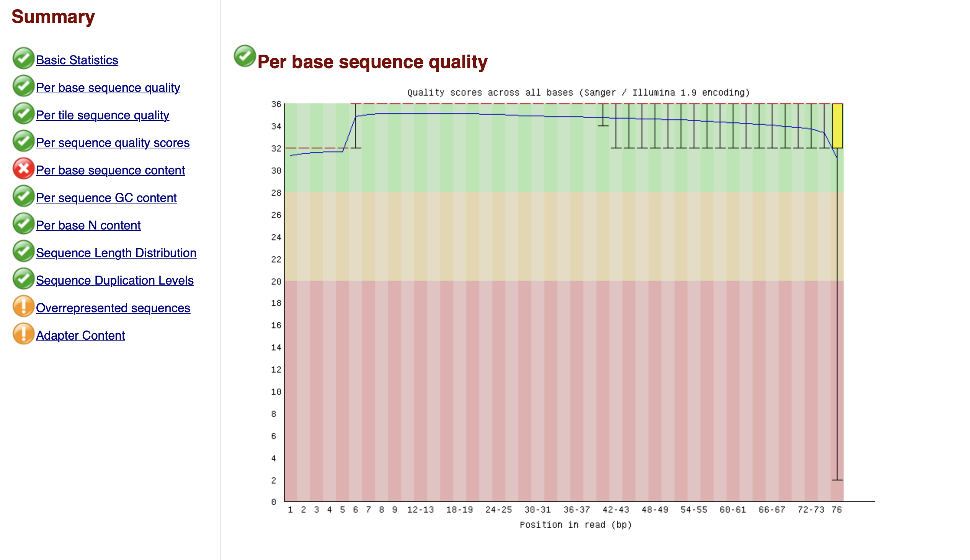Click the pass icon next to Sequence Duplication Levels
Image resolution: width=970 pixels, height=560 pixels.
(x=23, y=280)
